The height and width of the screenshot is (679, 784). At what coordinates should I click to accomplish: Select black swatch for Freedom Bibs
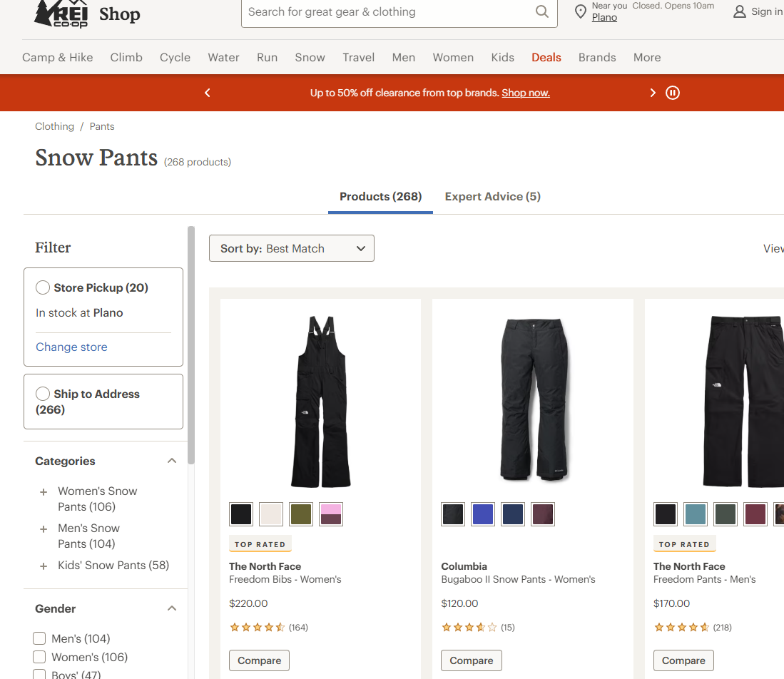pos(241,514)
